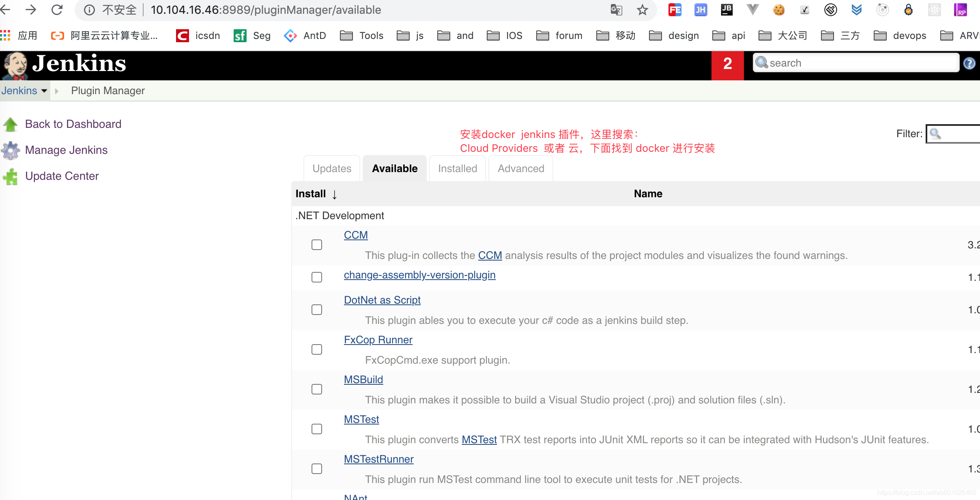The height and width of the screenshot is (500, 980).
Task: Click the site info icon in address bar
Action: [x=89, y=10]
